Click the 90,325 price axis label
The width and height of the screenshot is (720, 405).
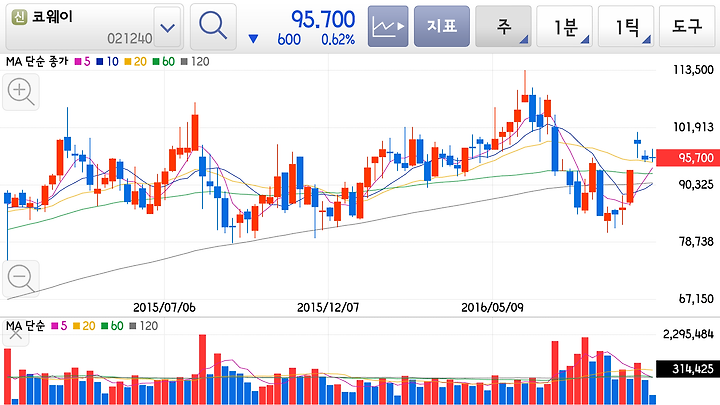(696, 185)
